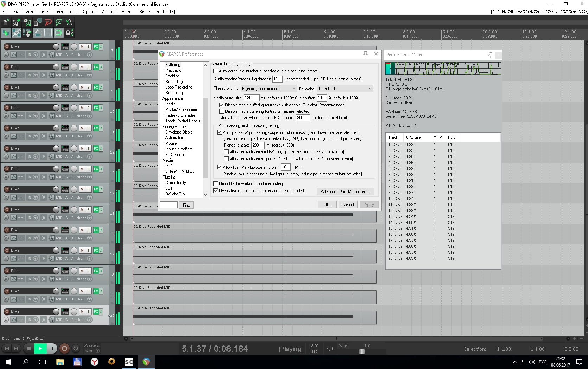Click the Open Project toolbar icon
Image resolution: width=588 pixels, height=369 pixels.
point(17,22)
